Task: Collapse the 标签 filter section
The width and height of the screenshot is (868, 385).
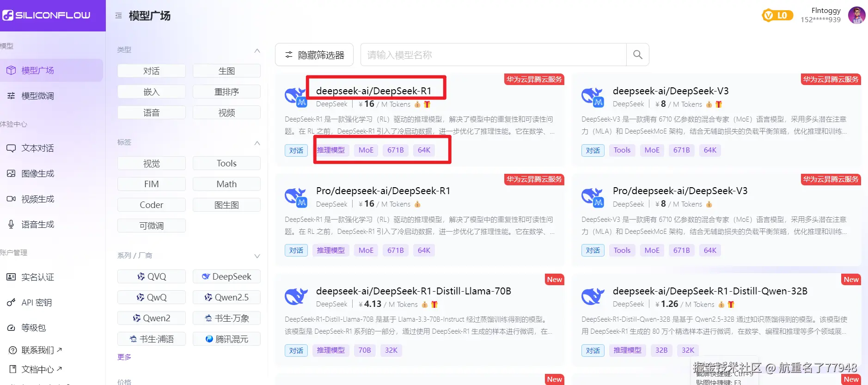Action: (257, 143)
